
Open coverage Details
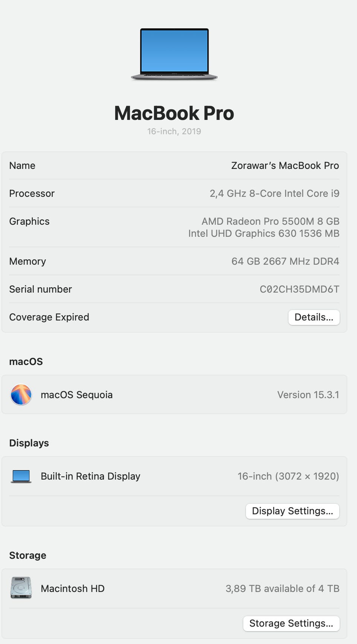[314, 317]
